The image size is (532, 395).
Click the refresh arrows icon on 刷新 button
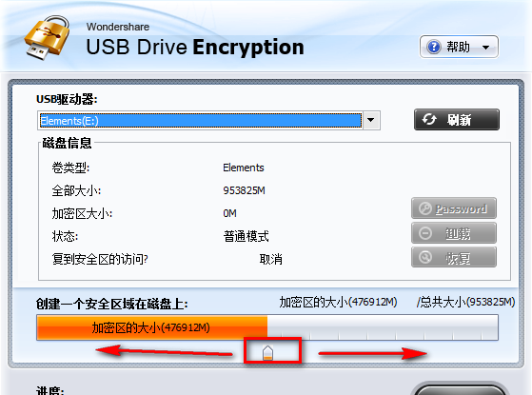pos(429,119)
